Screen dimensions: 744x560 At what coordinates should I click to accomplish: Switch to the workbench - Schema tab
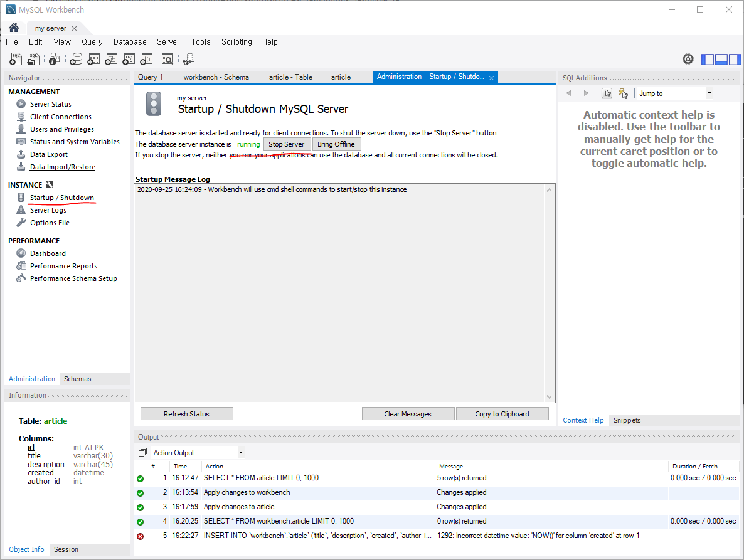click(216, 77)
